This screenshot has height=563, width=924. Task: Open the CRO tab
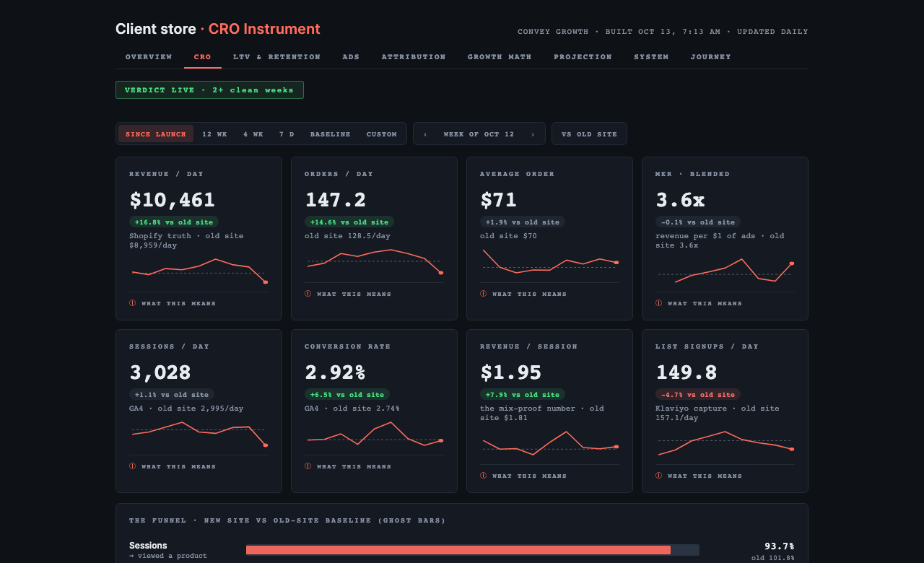pos(203,57)
